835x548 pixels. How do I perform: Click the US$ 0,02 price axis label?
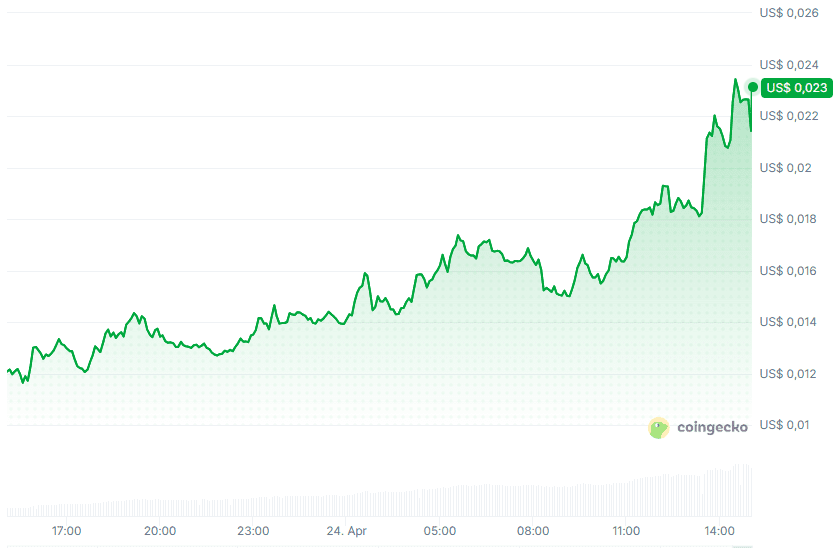tap(785, 168)
